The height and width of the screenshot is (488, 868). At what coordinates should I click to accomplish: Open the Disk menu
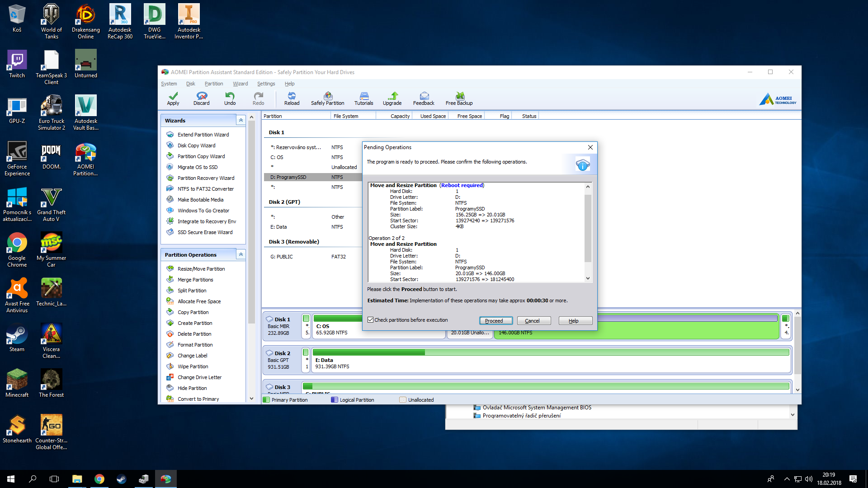[x=191, y=84]
